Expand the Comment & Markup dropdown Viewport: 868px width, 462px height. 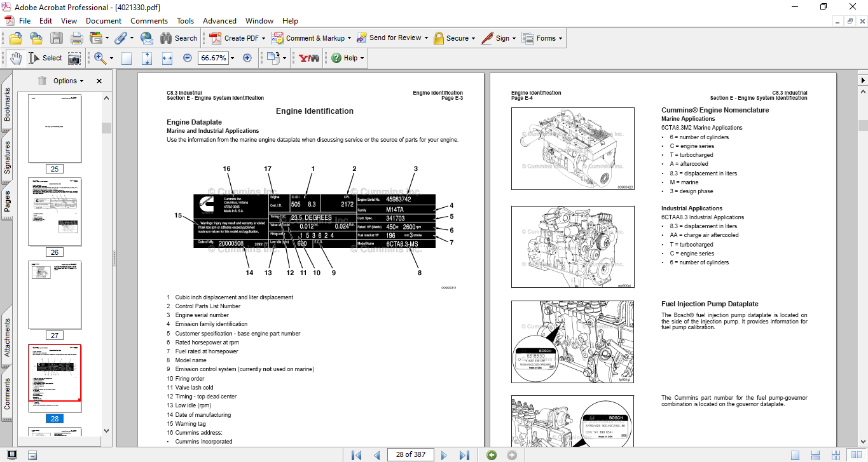click(x=350, y=38)
